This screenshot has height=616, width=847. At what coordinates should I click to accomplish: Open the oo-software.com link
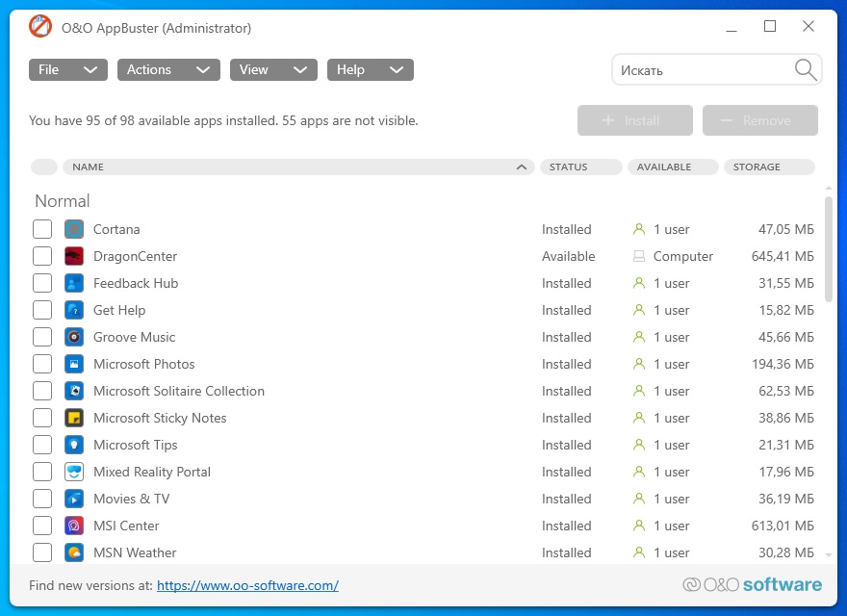[247, 585]
